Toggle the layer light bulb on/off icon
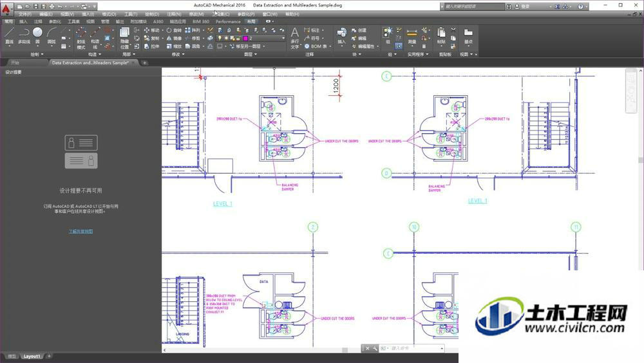The image size is (644, 363). [220, 38]
